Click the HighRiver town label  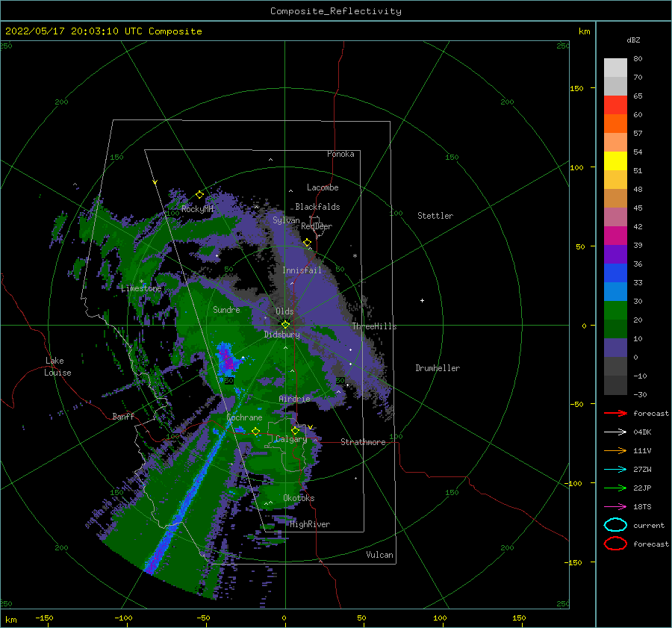point(310,524)
